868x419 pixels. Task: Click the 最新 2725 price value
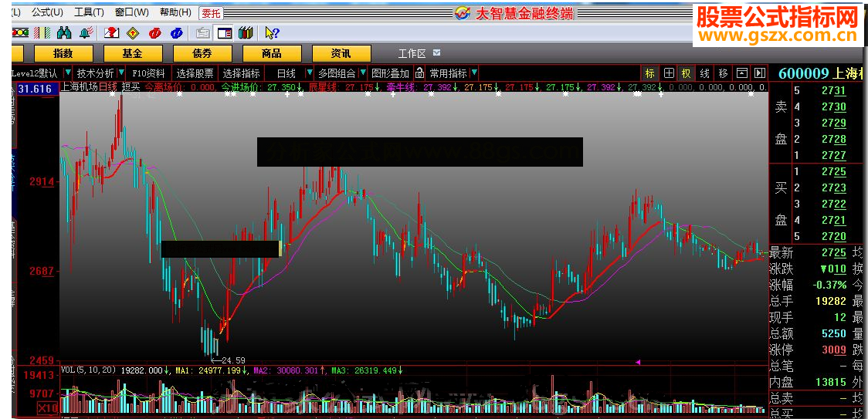point(834,254)
